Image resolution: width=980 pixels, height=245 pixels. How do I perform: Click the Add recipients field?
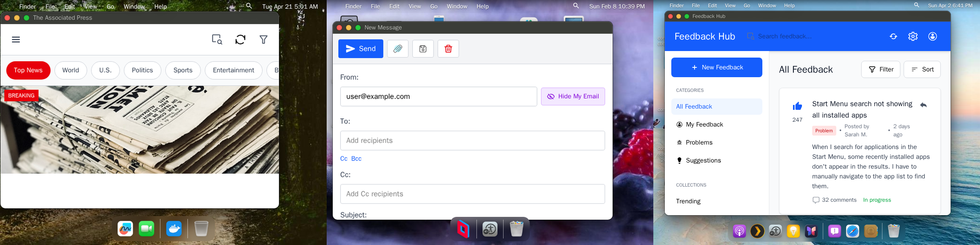472,140
